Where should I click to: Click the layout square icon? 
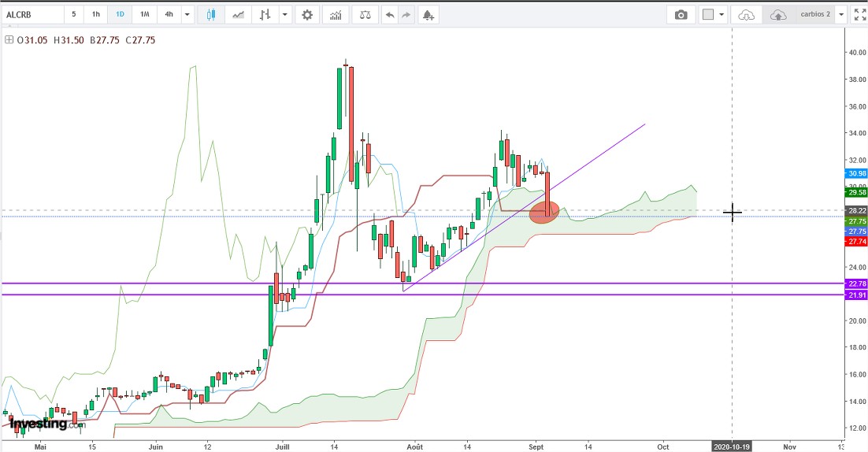coord(708,15)
